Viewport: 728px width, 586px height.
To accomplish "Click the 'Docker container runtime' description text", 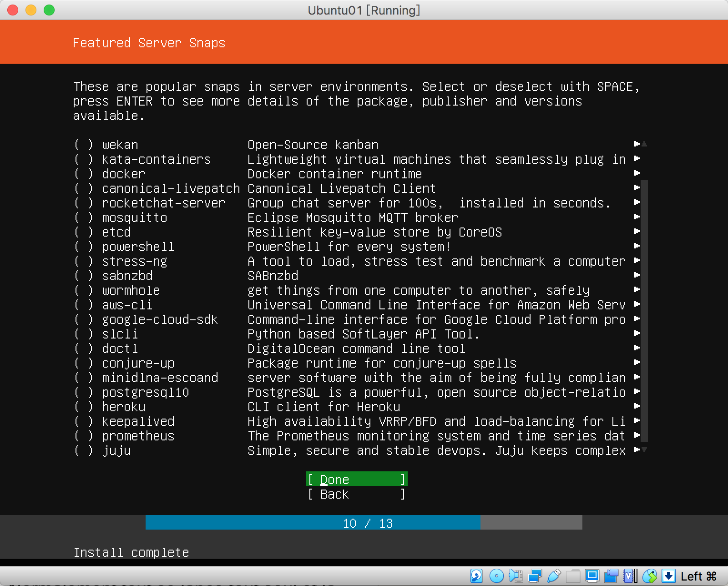I will point(335,174).
